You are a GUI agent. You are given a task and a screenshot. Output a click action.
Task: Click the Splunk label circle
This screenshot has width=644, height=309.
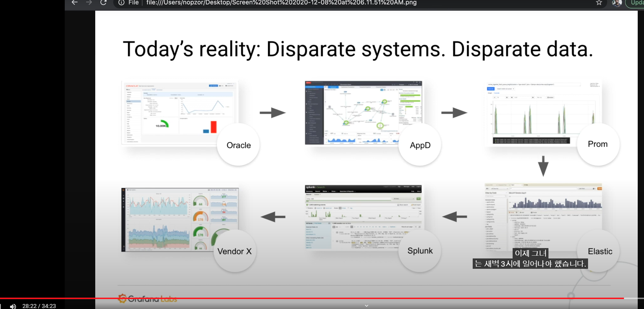click(420, 251)
